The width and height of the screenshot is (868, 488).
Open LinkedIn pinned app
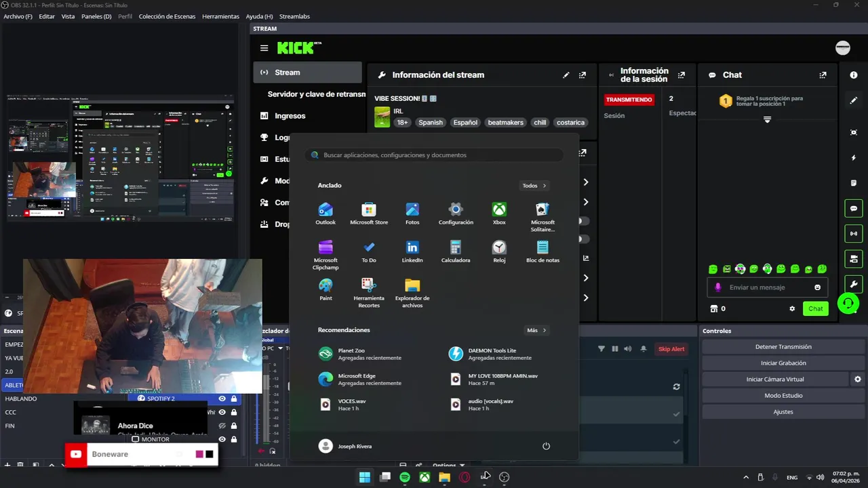pyautogui.click(x=412, y=251)
